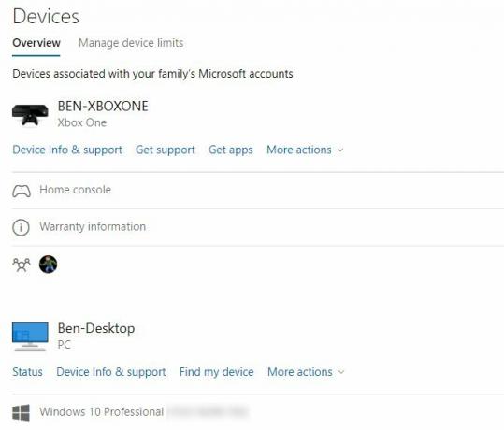
Task: Select the BEN-XBOXONE device name
Action: tap(103, 107)
